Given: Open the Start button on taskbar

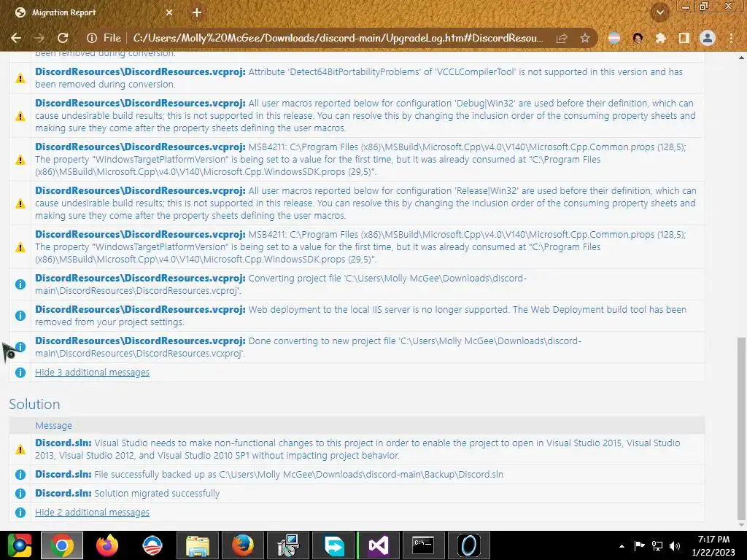Looking at the screenshot, I should pos(20,545).
